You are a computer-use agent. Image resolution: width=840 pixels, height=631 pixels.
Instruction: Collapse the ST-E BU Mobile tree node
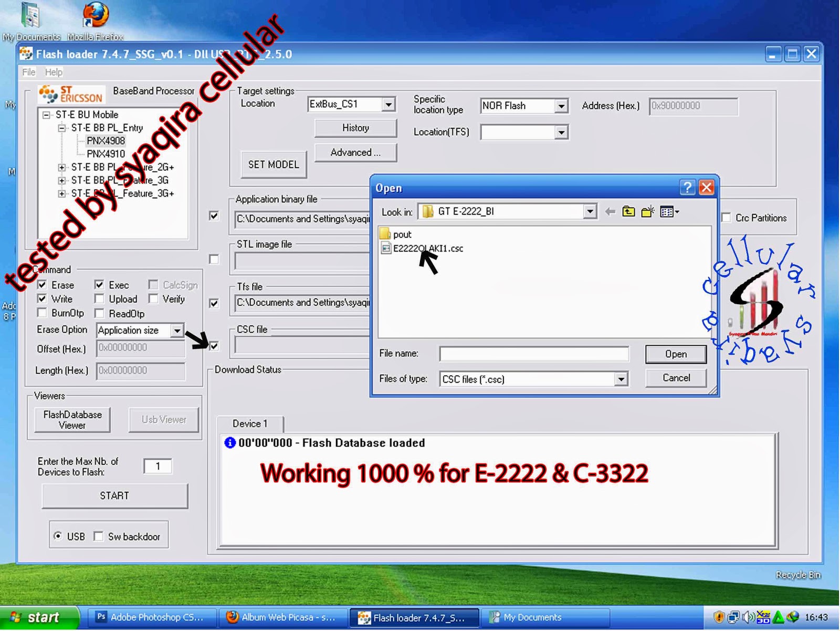46,115
